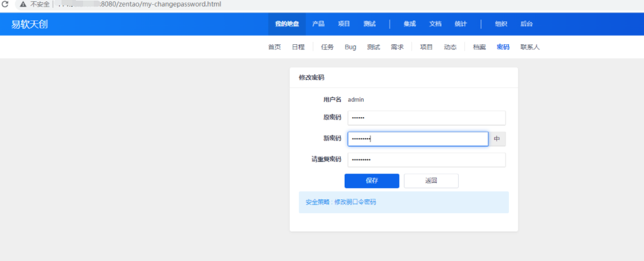Open the 后台 admin menu
The height and width of the screenshot is (261, 644).
click(x=526, y=24)
